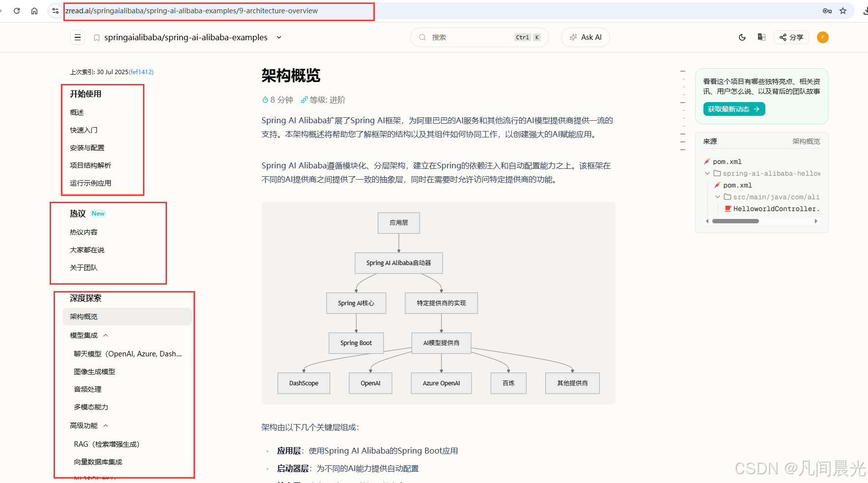Open the 聊天模型 (OpenAI, Azure, Dash...) page
This screenshot has width=868, height=483.
coord(128,354)
